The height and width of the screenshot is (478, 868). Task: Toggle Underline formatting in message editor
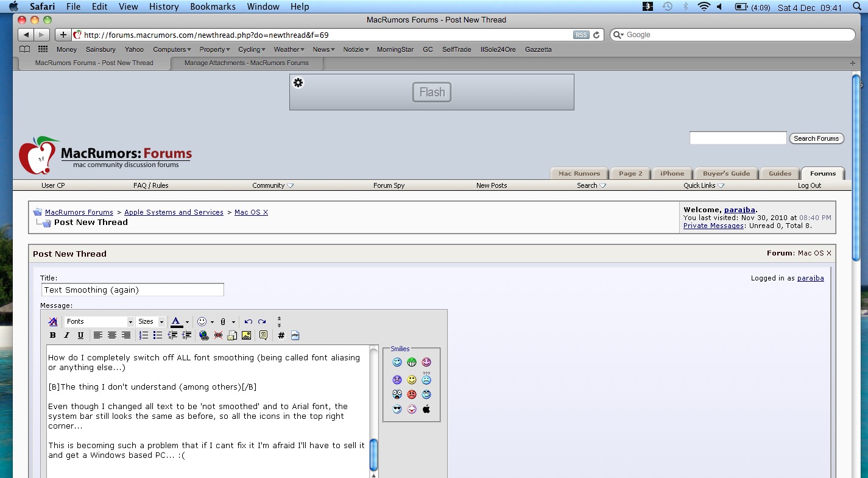[x=80, y=335]
